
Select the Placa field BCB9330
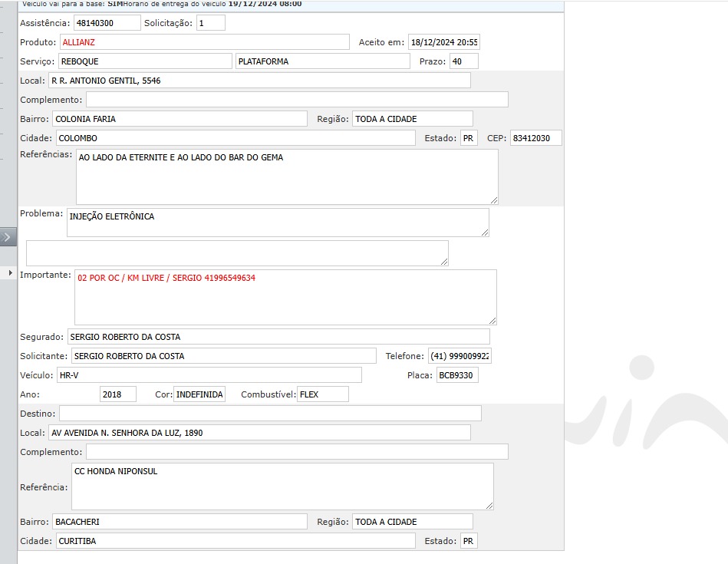[x=457, y=375]
